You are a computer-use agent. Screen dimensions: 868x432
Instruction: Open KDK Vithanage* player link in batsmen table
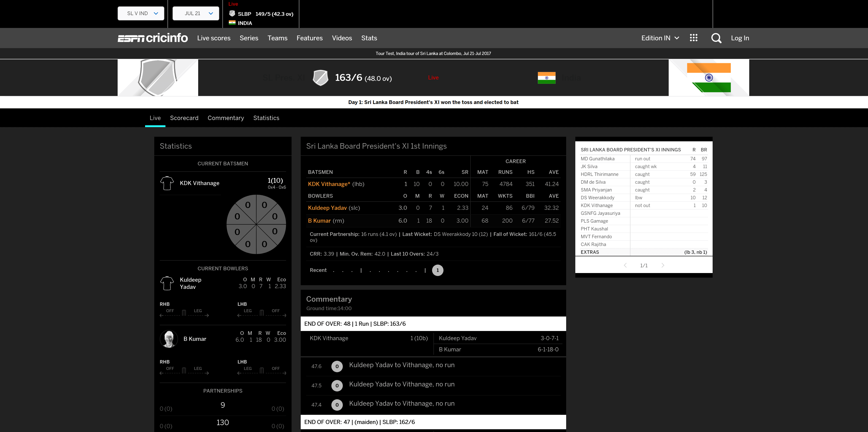(x=329, y=184)
